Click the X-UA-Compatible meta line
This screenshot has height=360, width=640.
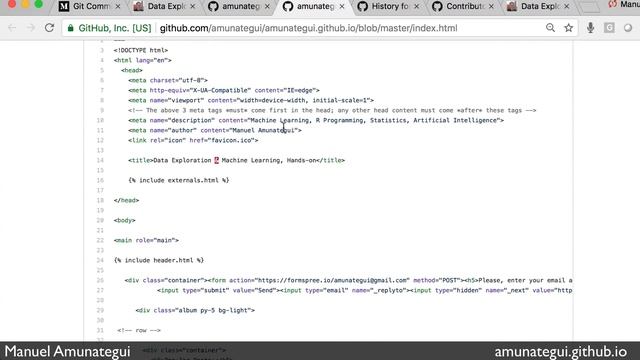coord(224,90)
